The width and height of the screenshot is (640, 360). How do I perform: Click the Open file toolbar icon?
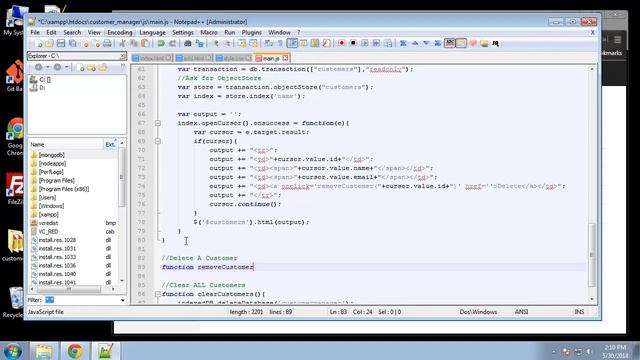[49, 43]
